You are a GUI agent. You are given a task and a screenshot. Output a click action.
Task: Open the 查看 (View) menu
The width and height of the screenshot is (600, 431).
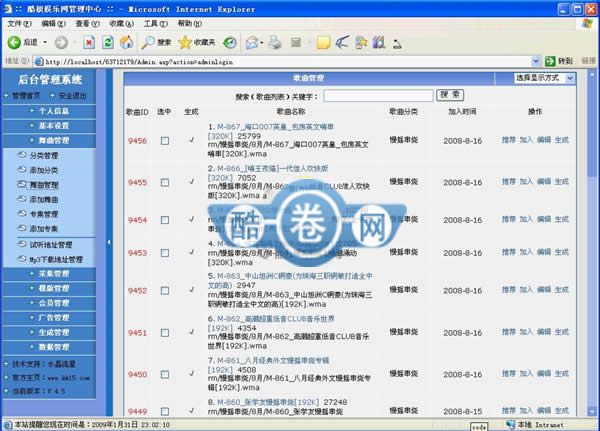point(87,24)
